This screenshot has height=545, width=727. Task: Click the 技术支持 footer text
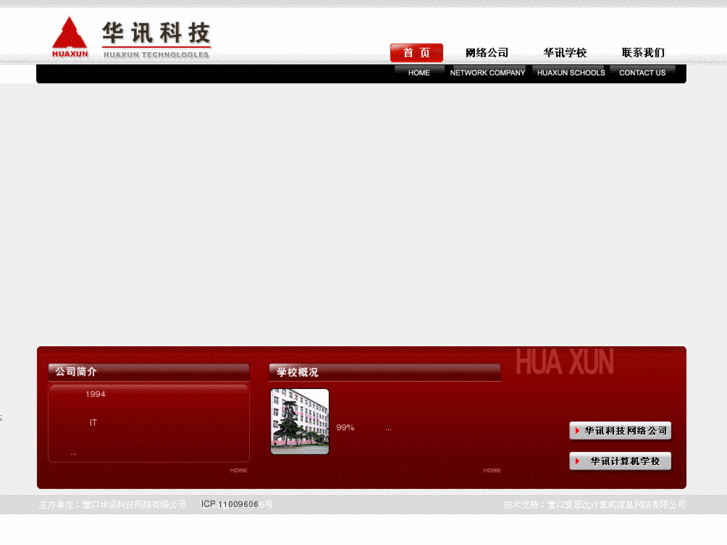point(595,505)
